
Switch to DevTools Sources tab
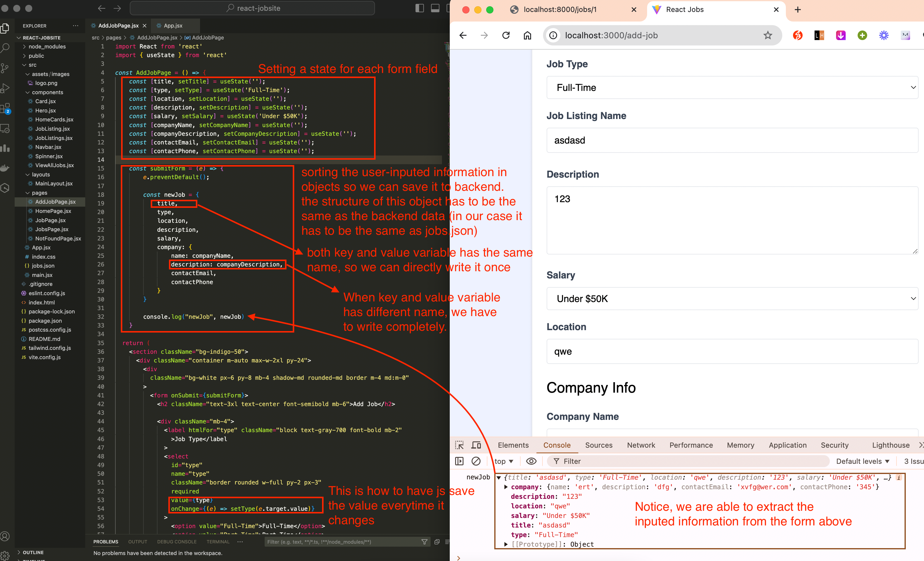pyautogui.click(x=598, y=445)
